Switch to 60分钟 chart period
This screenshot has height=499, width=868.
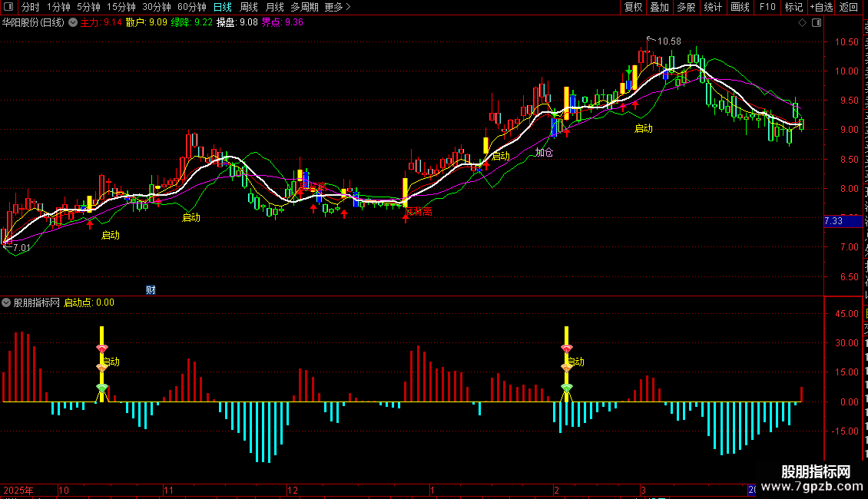pos(192,7)
